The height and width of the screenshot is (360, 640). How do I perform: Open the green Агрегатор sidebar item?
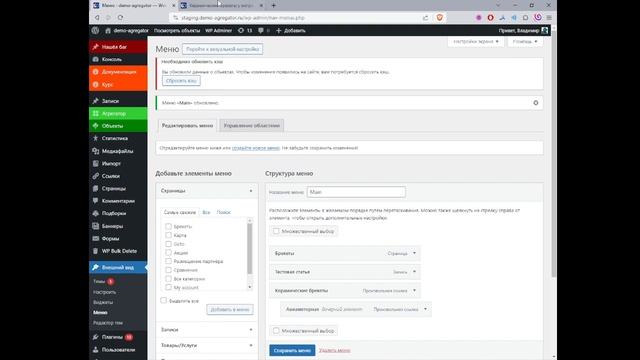click(118, 113)
